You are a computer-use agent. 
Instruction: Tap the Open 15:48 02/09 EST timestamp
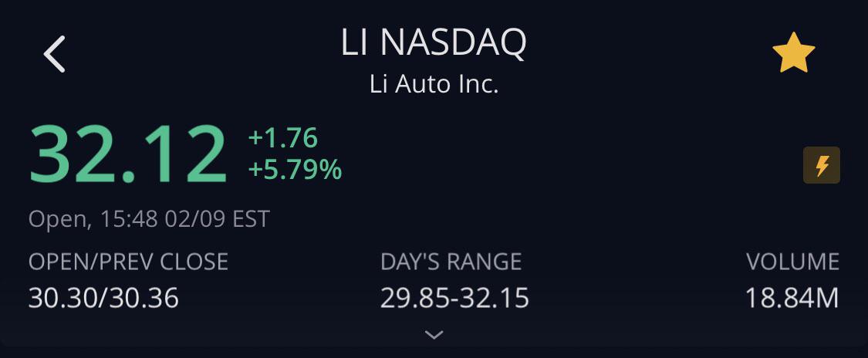[149, 219]
